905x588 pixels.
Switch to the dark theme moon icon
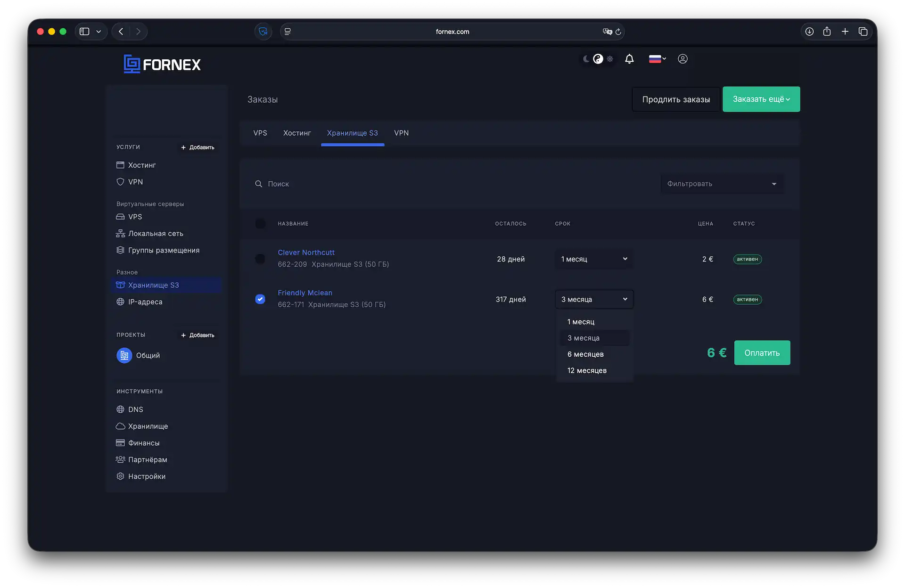point(586,59)
